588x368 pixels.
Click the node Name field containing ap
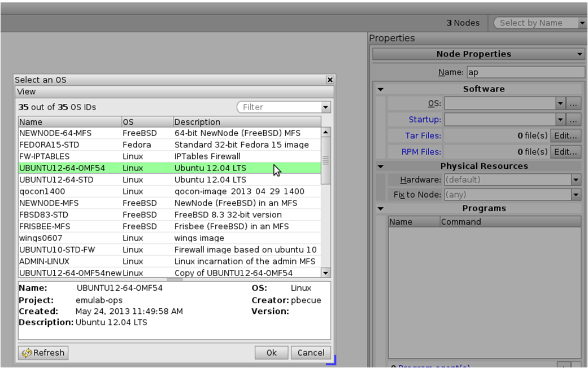pyautogui.click(x=526, y=72)
